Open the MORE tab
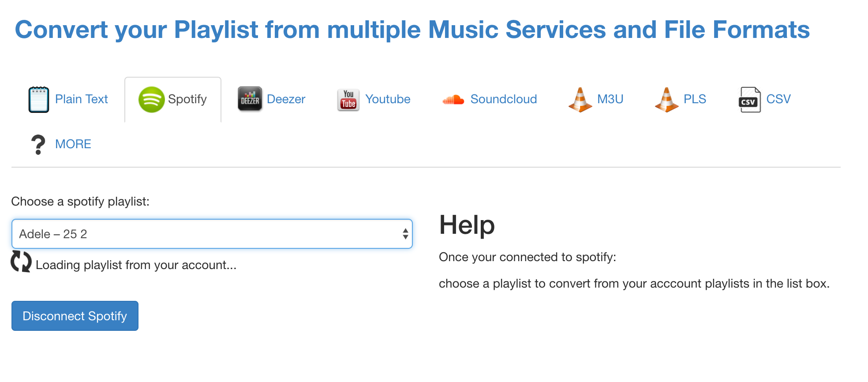The height and width of the screenshot is (382, 868). click(73, 144)
